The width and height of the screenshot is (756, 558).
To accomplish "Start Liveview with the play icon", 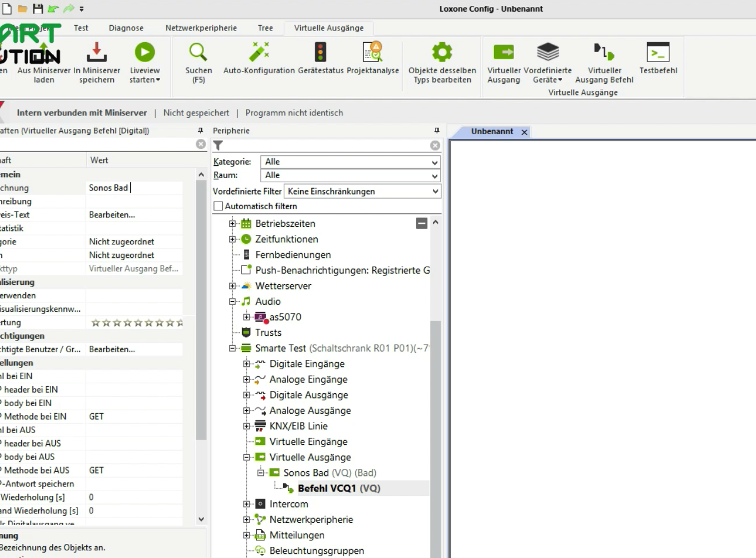I will tap(145, 52).
